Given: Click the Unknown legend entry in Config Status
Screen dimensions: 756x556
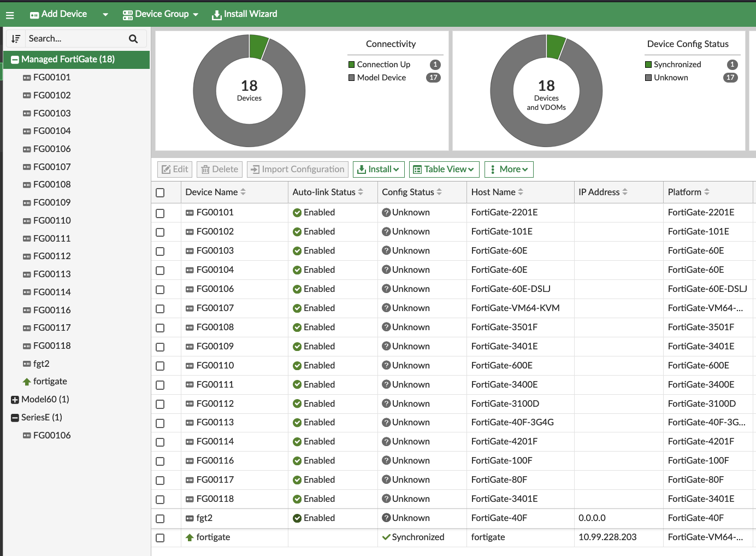Looking at the screenshot, I should pyautogui.click(x=671, y=78).
